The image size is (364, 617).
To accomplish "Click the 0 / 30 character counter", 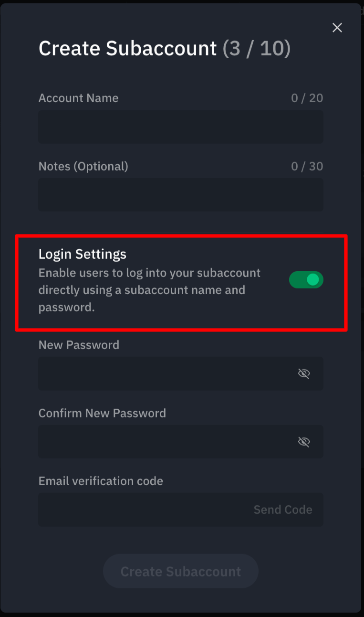I will pos(307,166).
